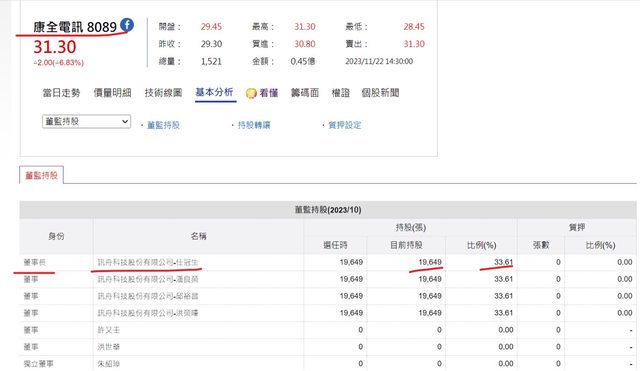The width and height of the screenshot is (640, 371).
Task: Click the 總量 value 1,521
Action: coord(211,61)
